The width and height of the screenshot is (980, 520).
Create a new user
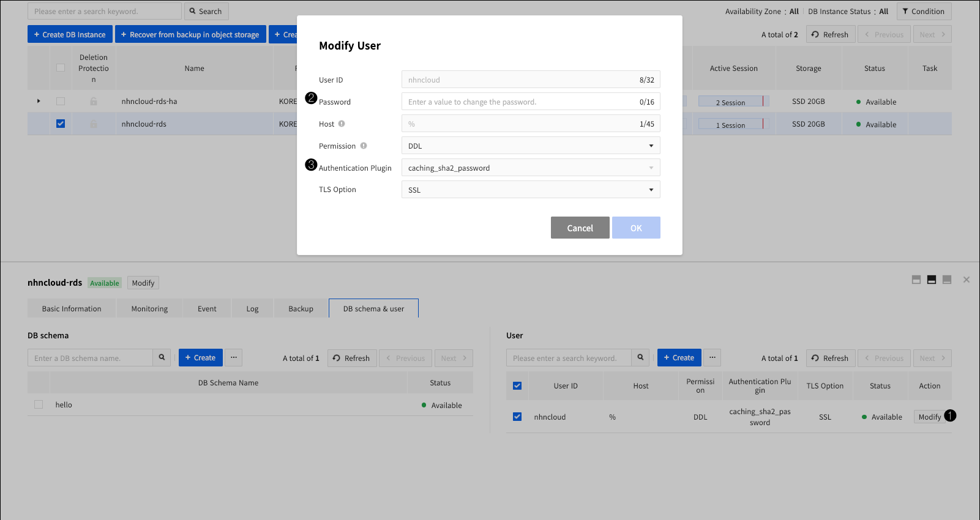click(x=679, y=358)
